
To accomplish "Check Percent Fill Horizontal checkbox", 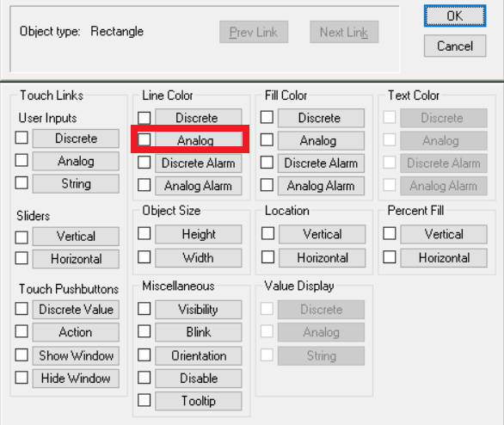I will 390,257.
